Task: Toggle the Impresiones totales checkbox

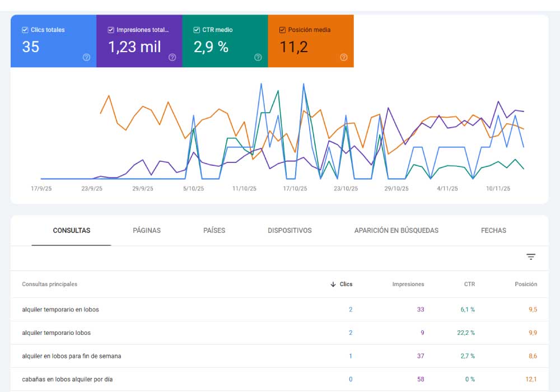Action: point(111,30)
